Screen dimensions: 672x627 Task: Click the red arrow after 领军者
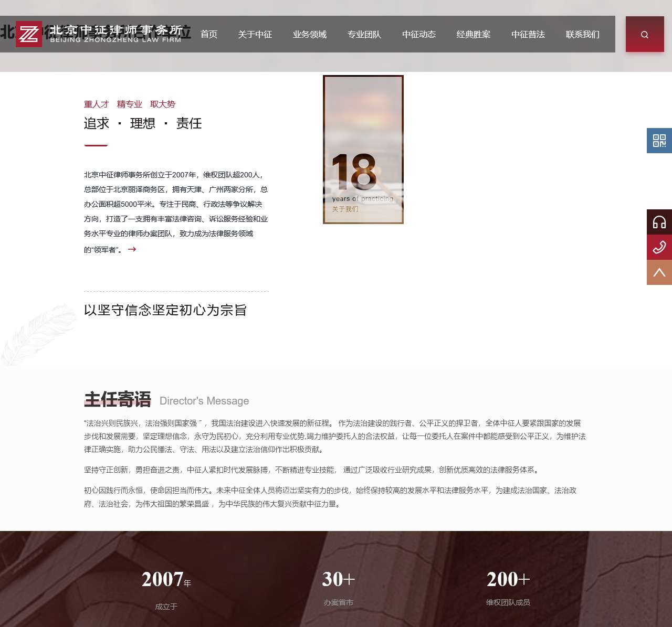(132, 249)
